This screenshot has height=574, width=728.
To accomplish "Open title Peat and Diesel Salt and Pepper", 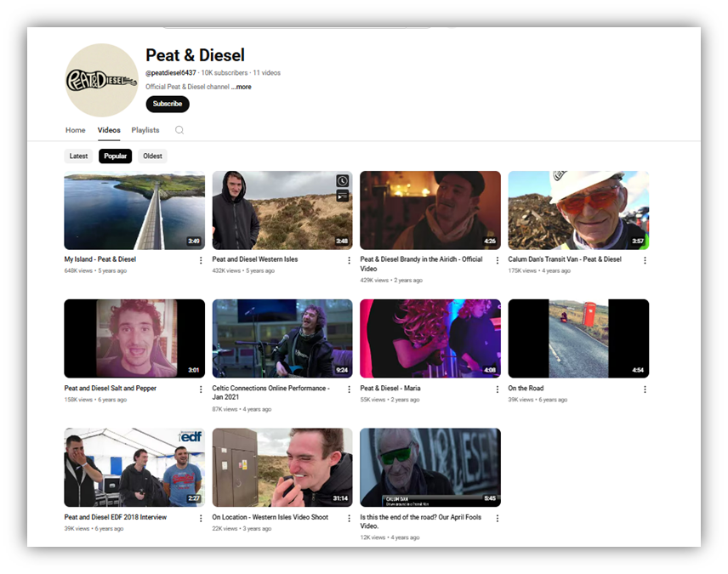I will 111,389.
